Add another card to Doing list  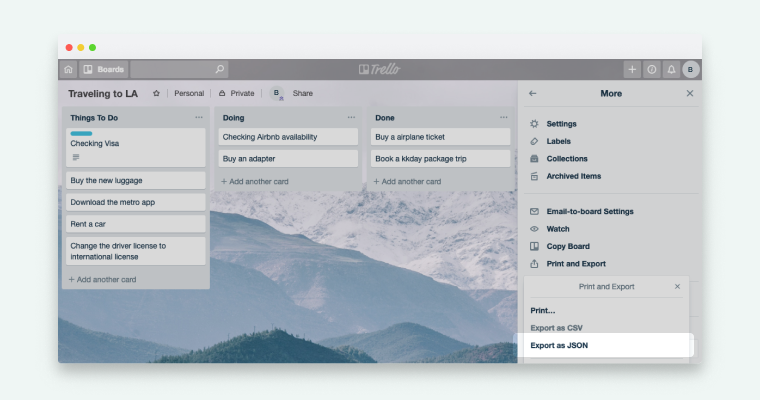[x=254, y=181]
